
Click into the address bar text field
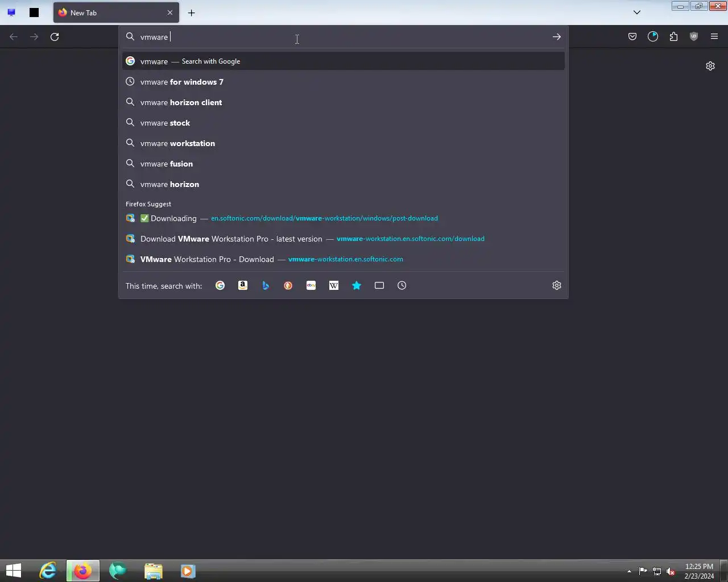click(x=344, y=37)
